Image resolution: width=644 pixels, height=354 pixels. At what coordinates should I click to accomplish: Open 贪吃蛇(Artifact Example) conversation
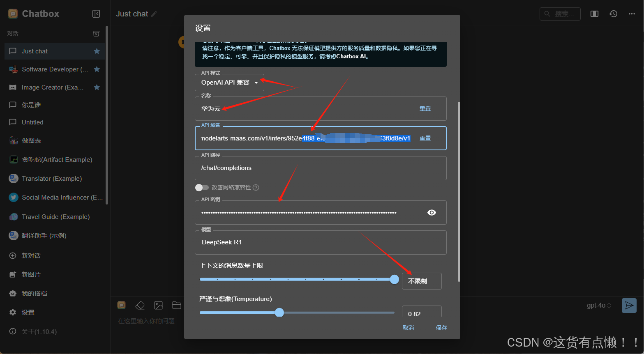point(55,160)
